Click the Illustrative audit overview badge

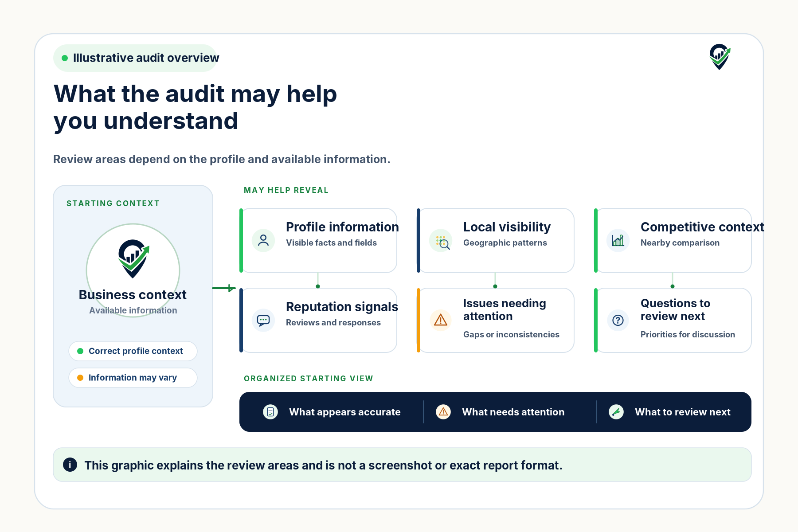pos(136,58)
